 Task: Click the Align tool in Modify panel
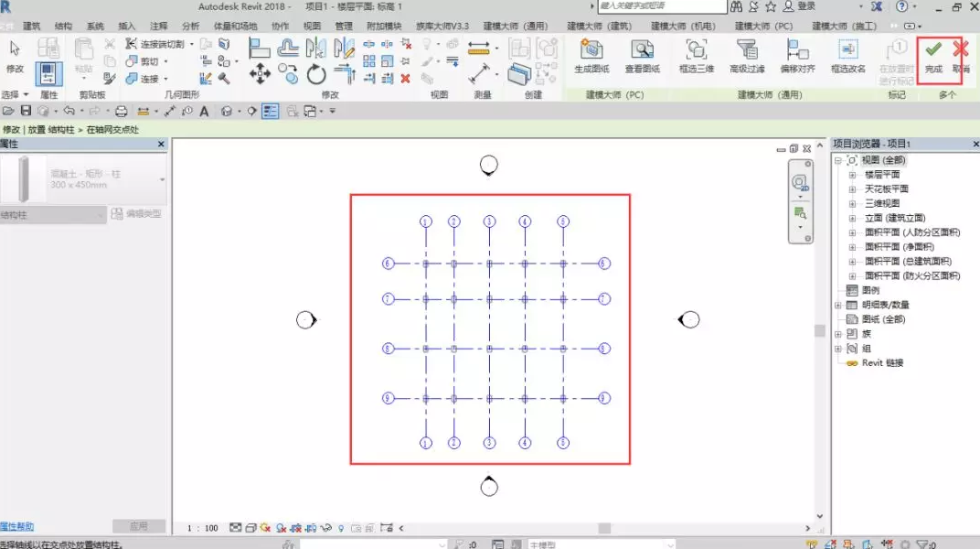[259, 48]
